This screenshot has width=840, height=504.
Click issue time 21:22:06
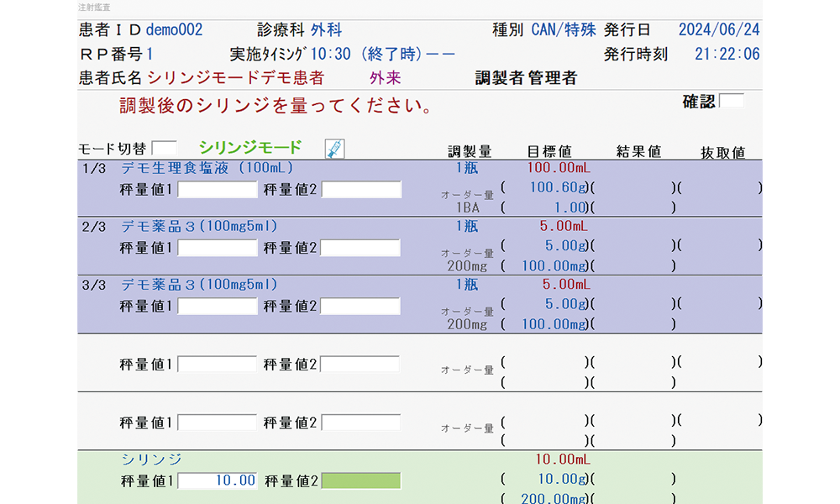click(727, 54)
